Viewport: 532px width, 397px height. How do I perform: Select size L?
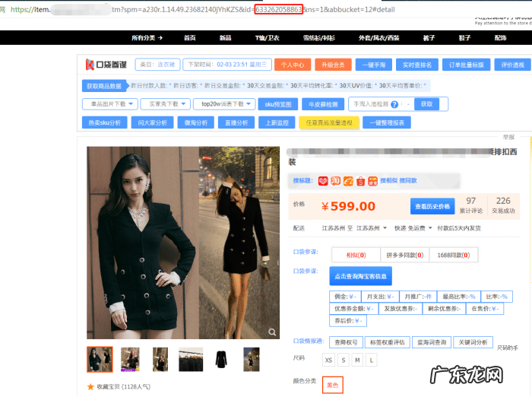(x=371, y=360)
